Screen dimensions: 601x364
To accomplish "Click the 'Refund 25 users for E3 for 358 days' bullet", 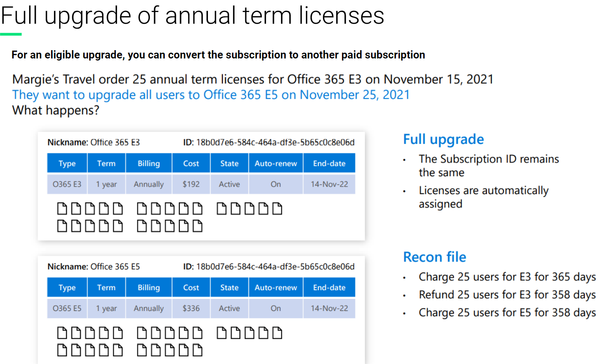I will (507, 295).
